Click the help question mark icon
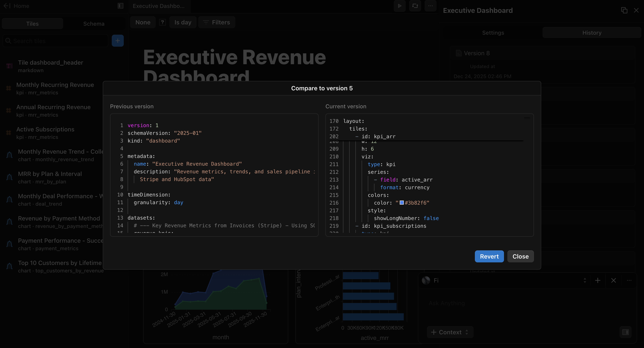Screen dimensions: 644x348 [162, 22]
